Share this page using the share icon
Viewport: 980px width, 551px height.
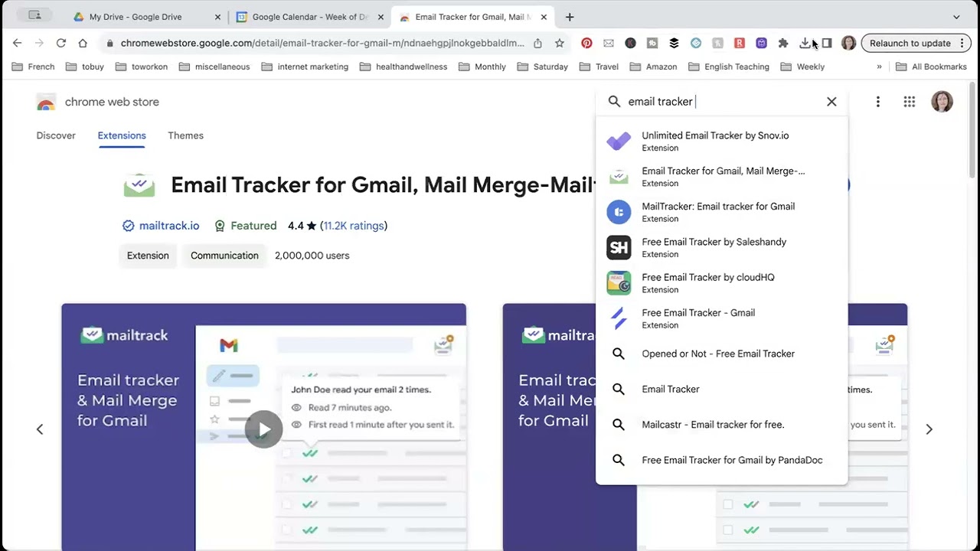[x=537, y=44]
